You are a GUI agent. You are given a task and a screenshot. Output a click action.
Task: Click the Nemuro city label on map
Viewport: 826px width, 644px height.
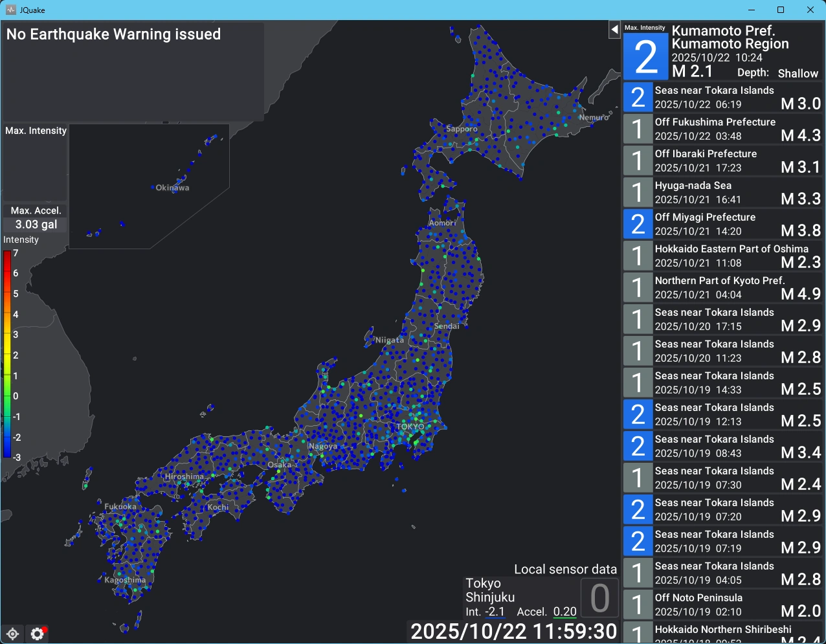tap(594, 118)
